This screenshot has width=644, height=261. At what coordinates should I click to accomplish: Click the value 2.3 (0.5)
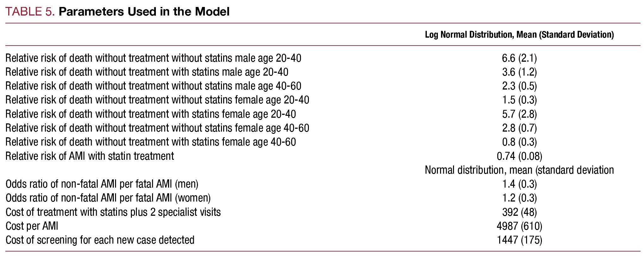point(519,86)
